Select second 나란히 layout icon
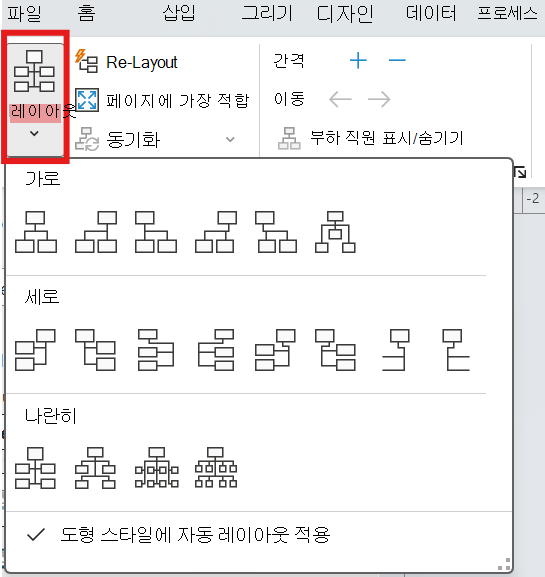The height and width of the screenshot is (577, 545). pos(95,468)
